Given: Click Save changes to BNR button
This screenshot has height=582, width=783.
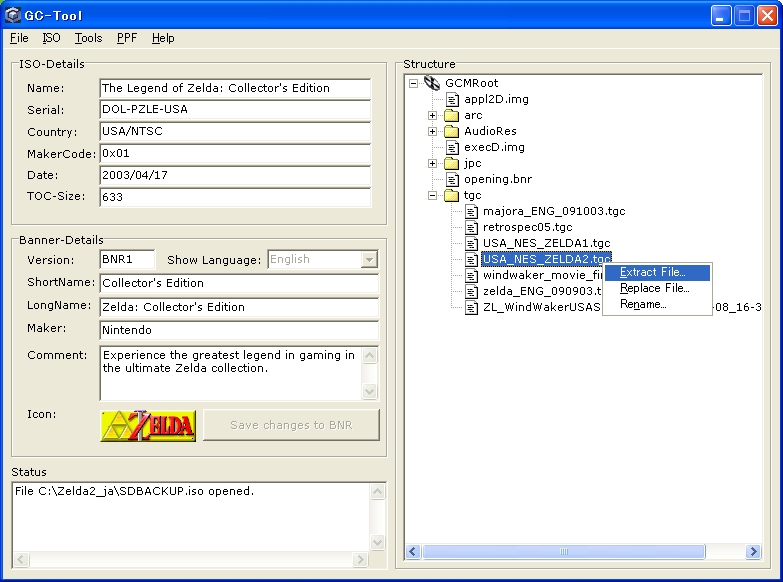Looking at the screenshot, I should pos(291,425).
